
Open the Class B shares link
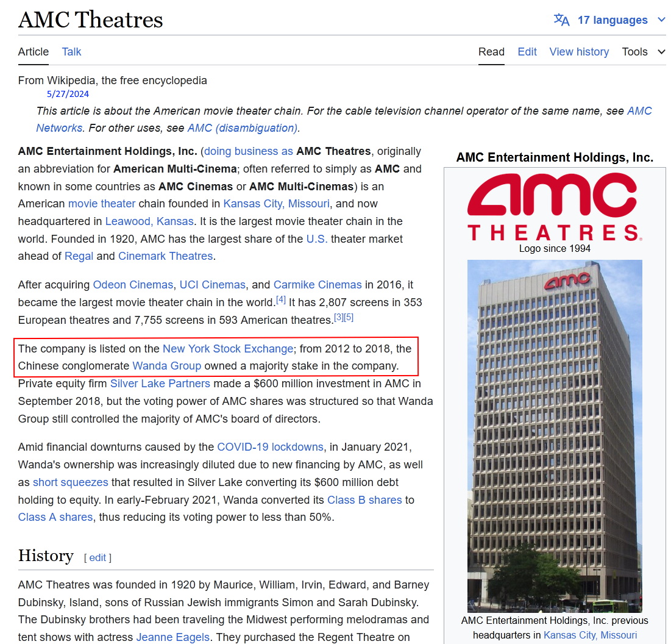pyautogui.click(x=364, y=499)
